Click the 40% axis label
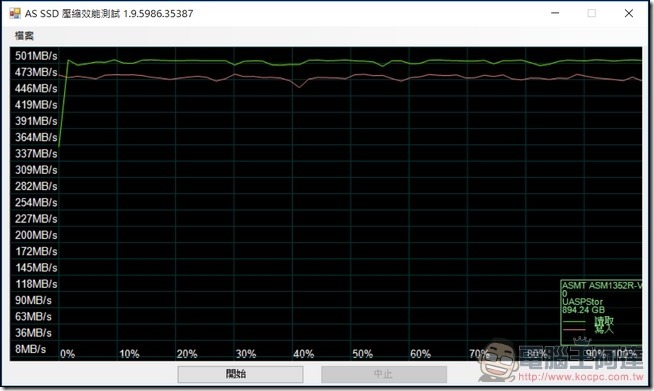The height and width of the screenshot is (391, 654). click(x=304, y=354)
